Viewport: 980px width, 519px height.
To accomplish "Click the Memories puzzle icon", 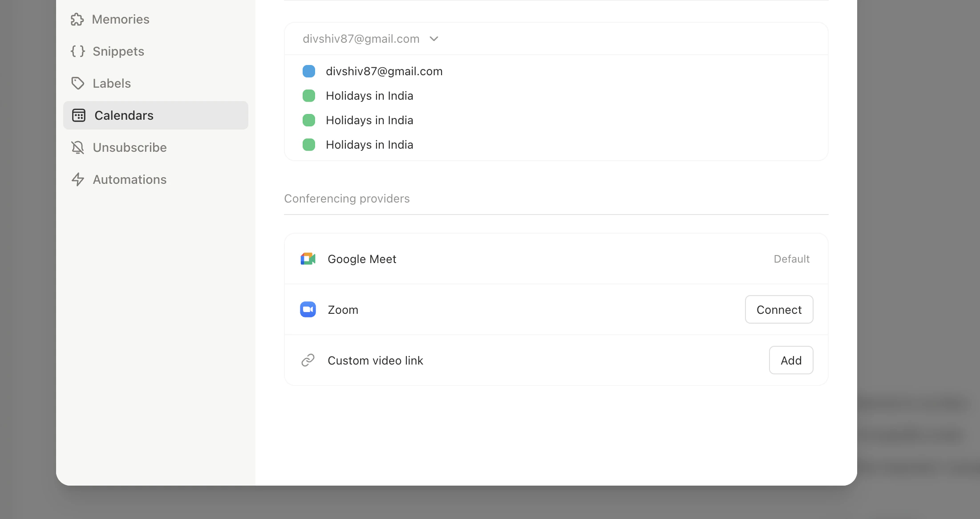I will pyautogui.click(x=77, y=19).
